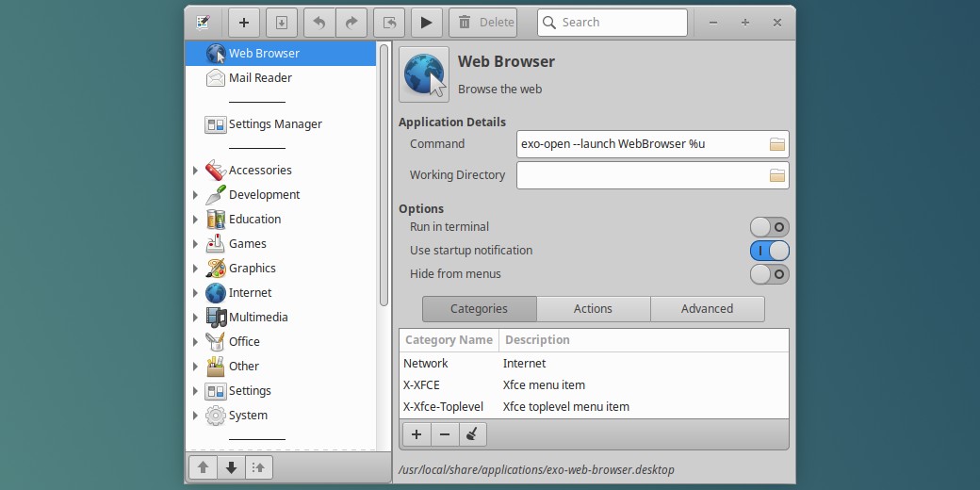Undo the last change
Image resolution: width=980 pixels, height=490 pixels.
tap(319, 23)
